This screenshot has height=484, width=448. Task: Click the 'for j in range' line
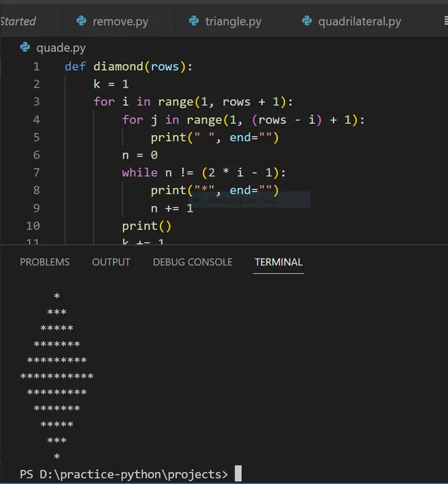243,120
